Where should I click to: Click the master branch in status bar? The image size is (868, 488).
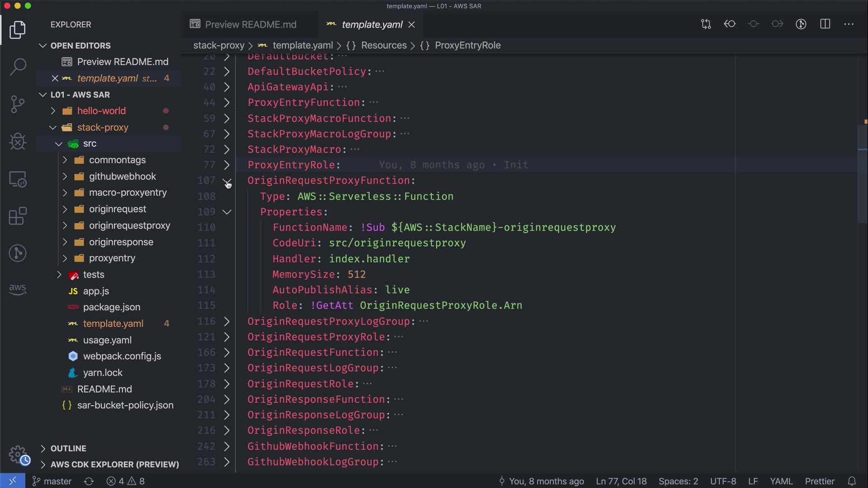(52, 481)
